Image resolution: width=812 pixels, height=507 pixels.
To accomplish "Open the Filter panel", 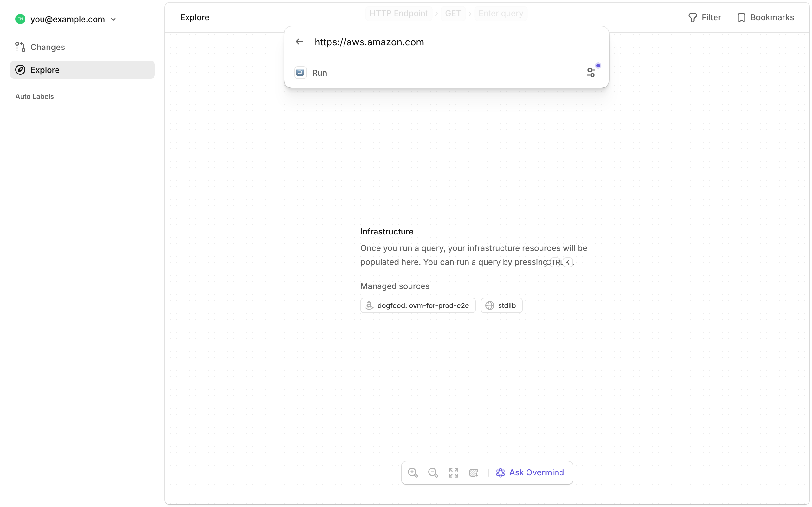I will (x=704, y=17).
